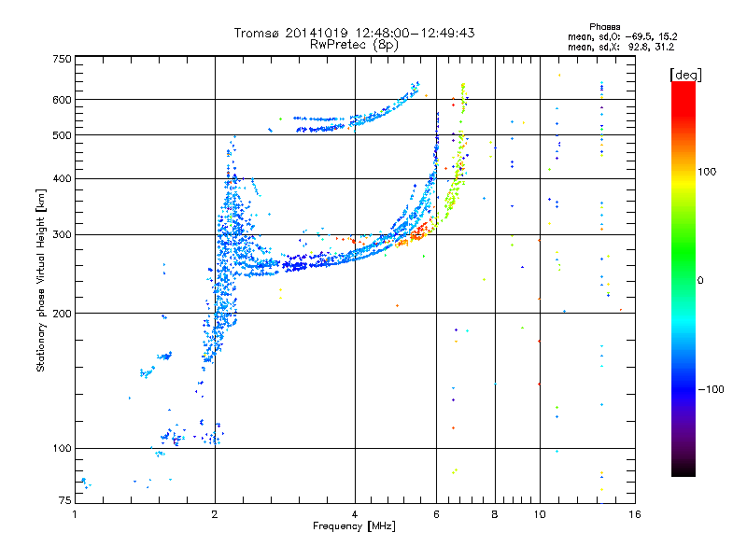Click the y-axis label '200'

[x=62, y=314]
